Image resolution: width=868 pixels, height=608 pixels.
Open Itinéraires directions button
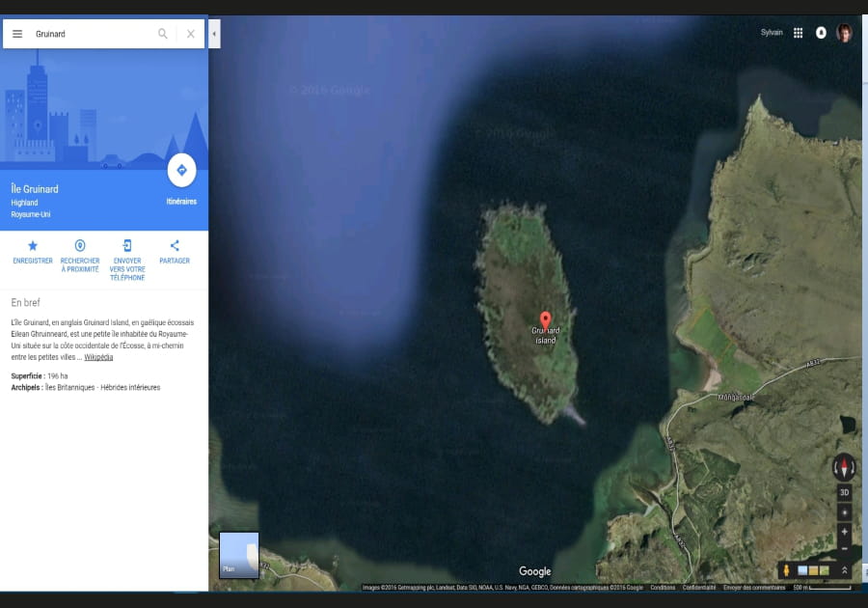[181, 171]
